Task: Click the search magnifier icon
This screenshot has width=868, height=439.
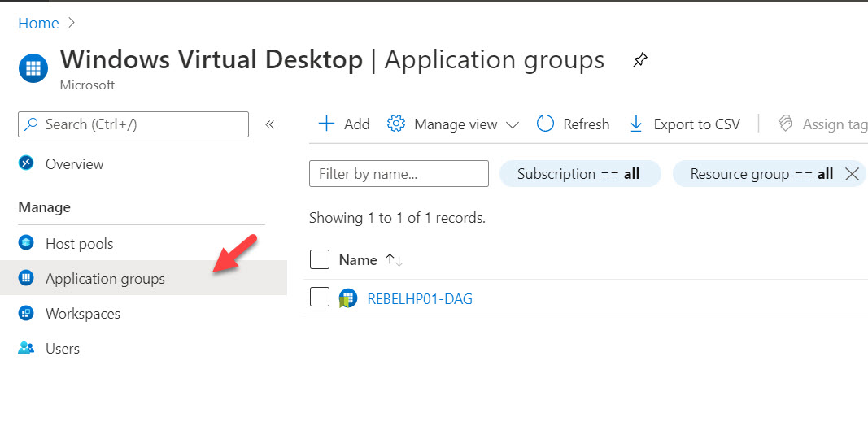Action: click(32, 124)
